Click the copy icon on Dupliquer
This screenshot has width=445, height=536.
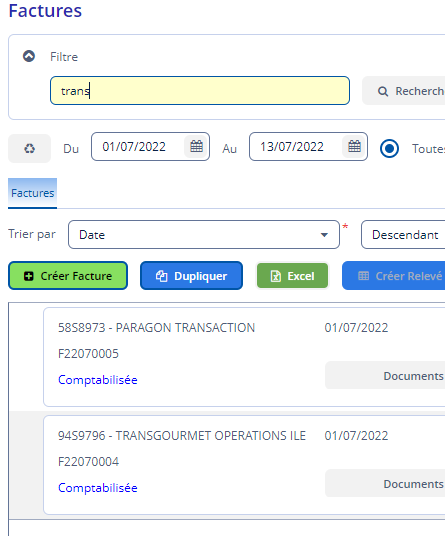click(x=162, y=276)
